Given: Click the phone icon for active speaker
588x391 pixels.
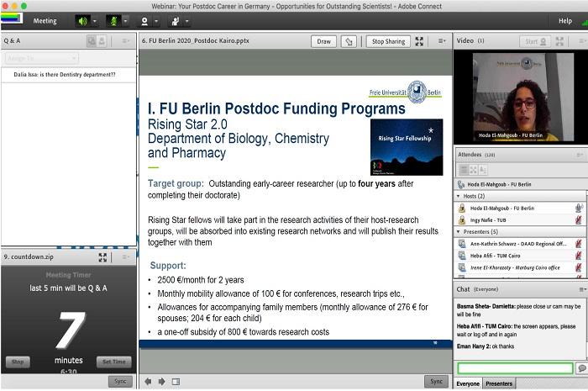Looking at the screenshot, I should [x=461, y=185].
